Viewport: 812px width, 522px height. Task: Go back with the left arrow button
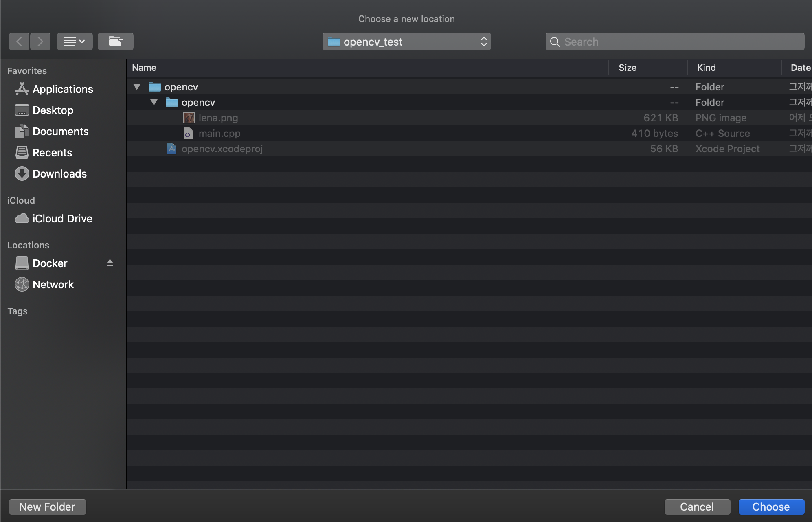(x=19, y=42)
